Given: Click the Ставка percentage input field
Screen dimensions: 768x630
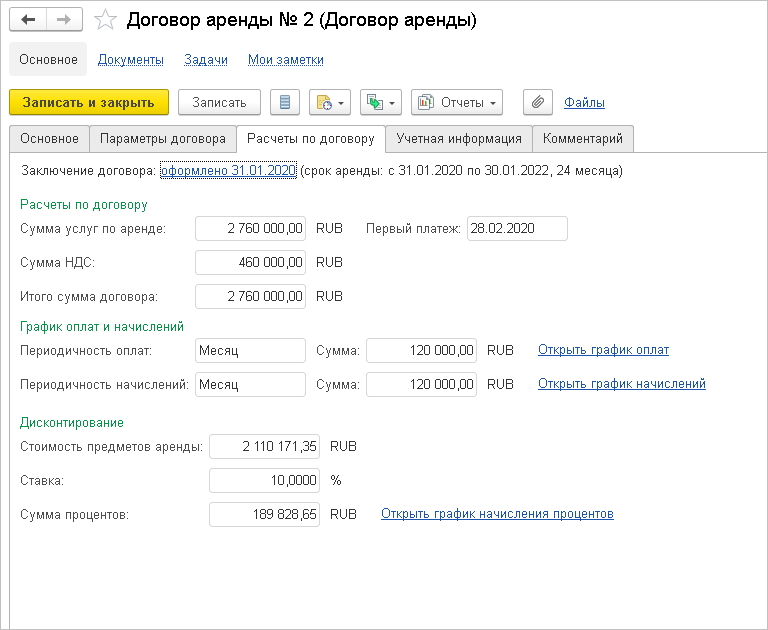Looking at the screenshot, I should [264, 480].
